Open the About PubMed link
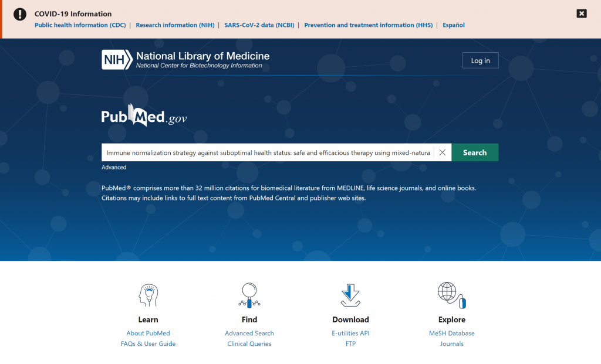 point(148,334)
